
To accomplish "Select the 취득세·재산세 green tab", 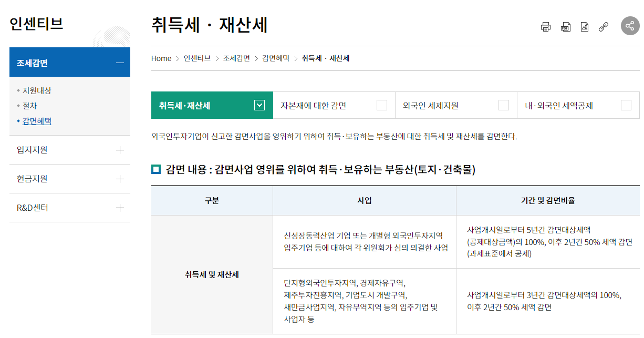I will [212, 105].
